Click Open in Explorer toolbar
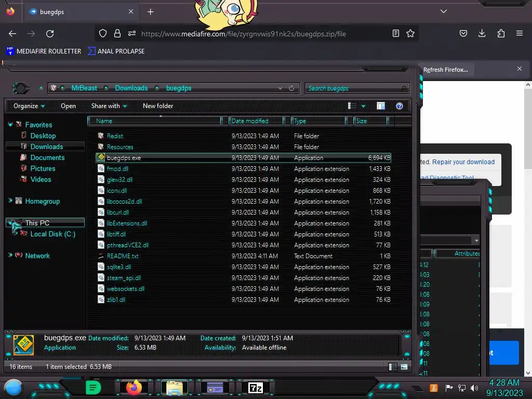 pyautogui.click(x=68, y=106)
